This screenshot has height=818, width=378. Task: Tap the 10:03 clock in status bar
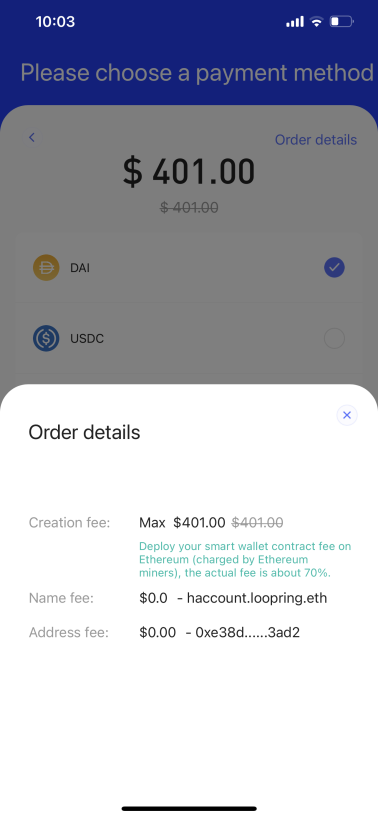click(55, 21)
